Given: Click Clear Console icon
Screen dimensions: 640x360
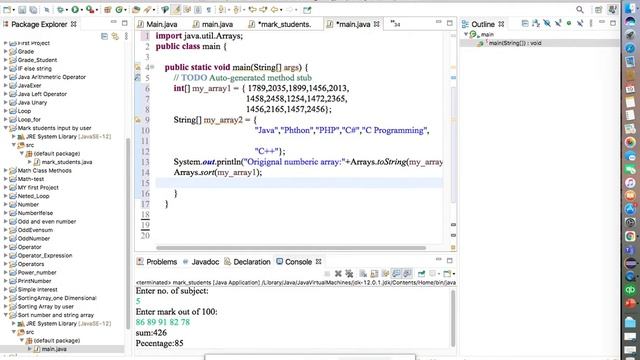Looking at the screenshot, I should coord(363,273).
